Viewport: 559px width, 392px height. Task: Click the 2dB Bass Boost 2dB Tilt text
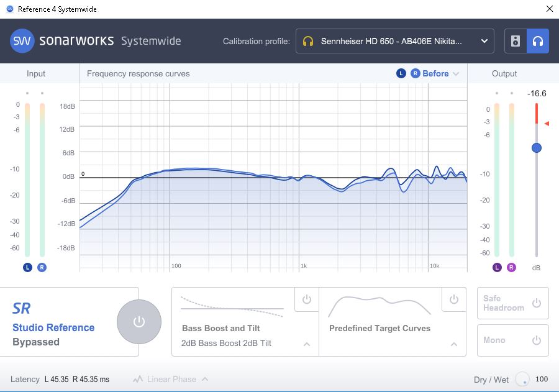(x=226, y=343)
